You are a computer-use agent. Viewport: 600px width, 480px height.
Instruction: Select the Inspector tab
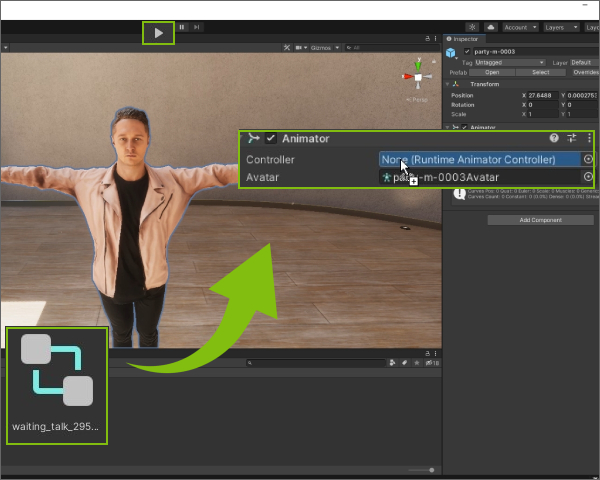click(x=464, y=39)
